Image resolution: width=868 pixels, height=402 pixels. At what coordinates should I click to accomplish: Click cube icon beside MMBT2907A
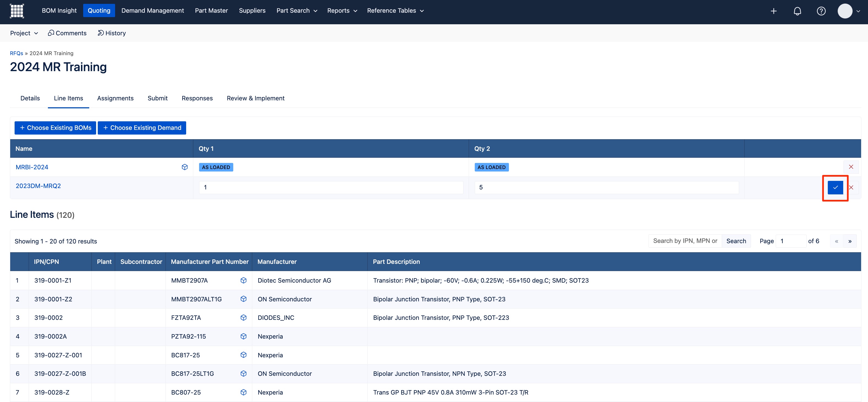[x=243, y=280]
